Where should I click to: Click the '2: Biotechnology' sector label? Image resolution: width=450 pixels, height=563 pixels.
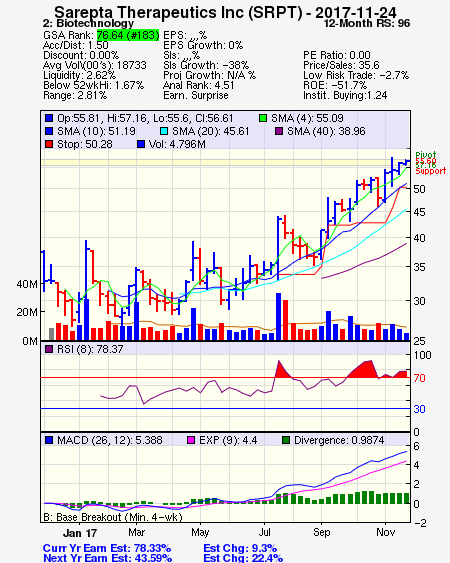pos(88,23)
